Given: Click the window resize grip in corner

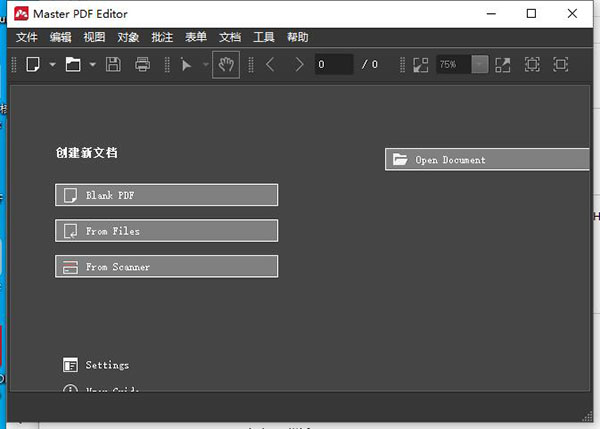Looking at the screenshot, I should pyautogui.click(x=587, y=416).
